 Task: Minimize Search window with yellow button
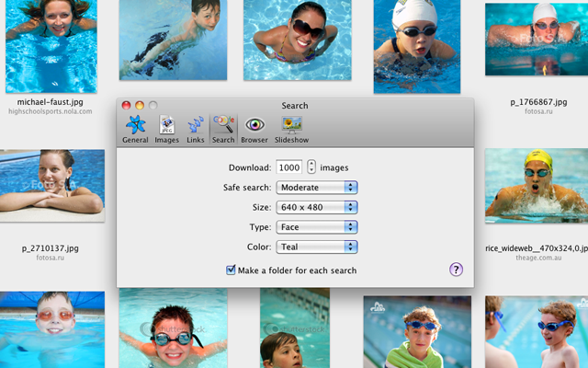click(140, 105)
